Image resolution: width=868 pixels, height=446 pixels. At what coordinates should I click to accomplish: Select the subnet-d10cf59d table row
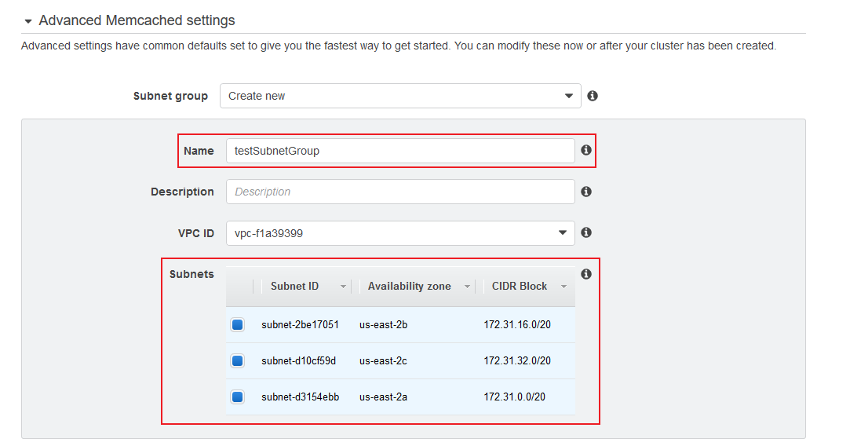click(x=400, y=360)
